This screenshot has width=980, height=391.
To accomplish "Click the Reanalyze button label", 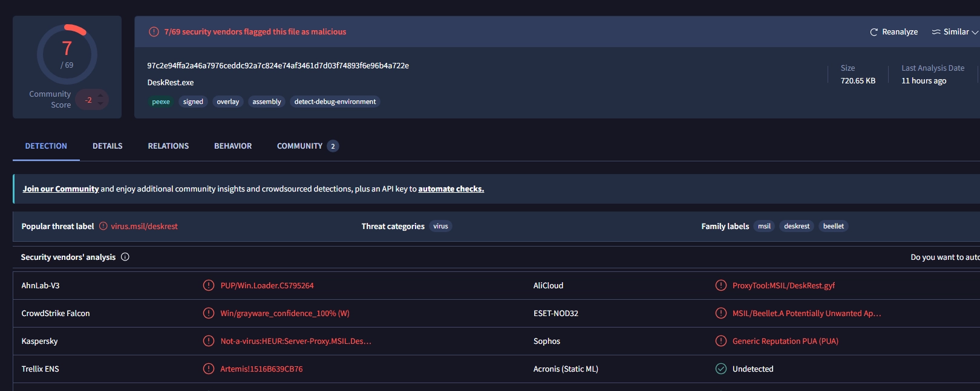I will (900, 32).
